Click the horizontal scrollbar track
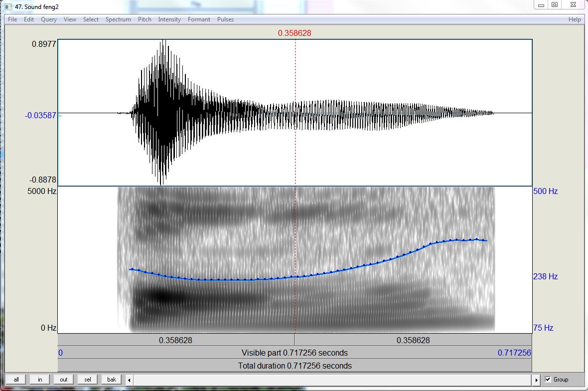Image resolution: width=588 pixels, height=391 pixels. click(333, 380)
